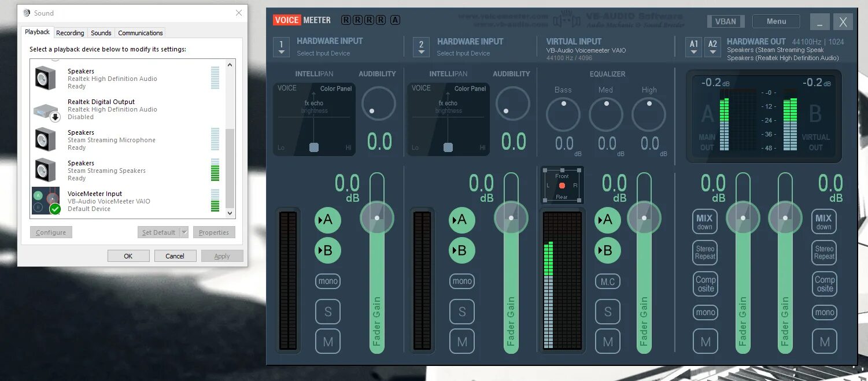Open A1 hardware output device selector
This screenshot has height=381, width=868.
694,47
